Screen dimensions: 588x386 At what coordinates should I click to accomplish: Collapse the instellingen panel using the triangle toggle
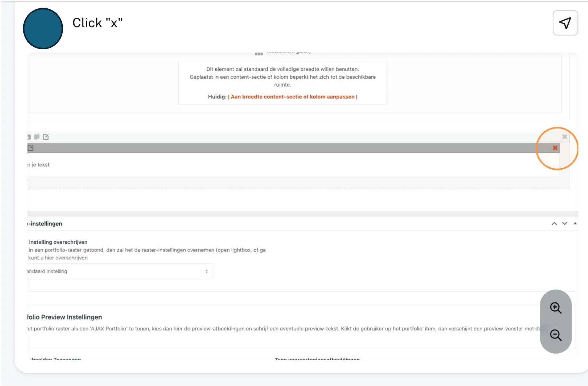[x=575, y=223]
